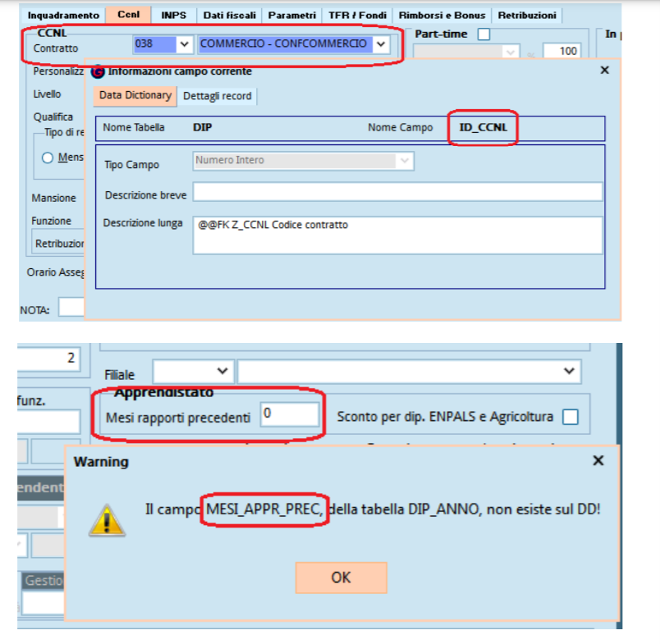Switch to Rimborsi e Bonus tab
660x644 pixels.
click(x=442, y=15)
